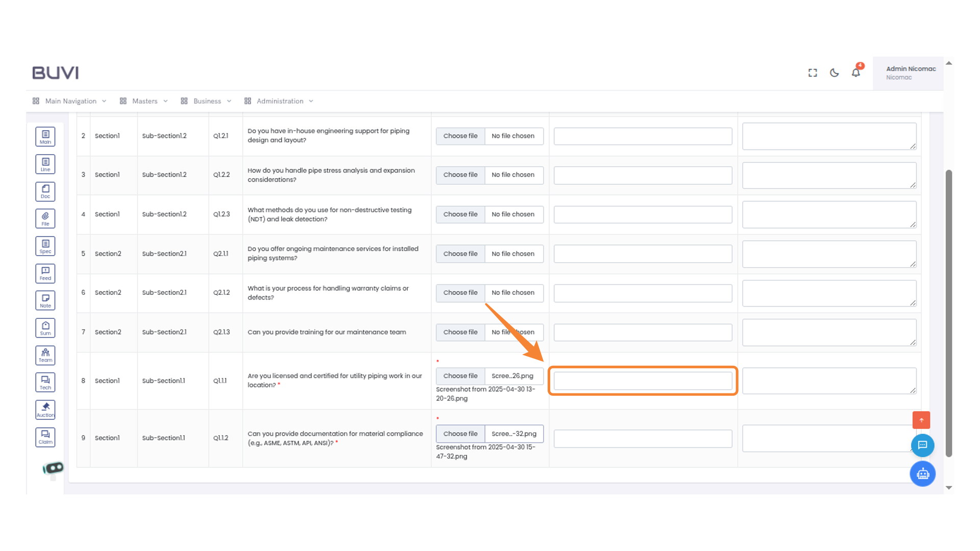This screenshot has height=551, width=980.
Task: Click the Team sidebar icon
Action: pyautogui.click(x=45, y=355)
